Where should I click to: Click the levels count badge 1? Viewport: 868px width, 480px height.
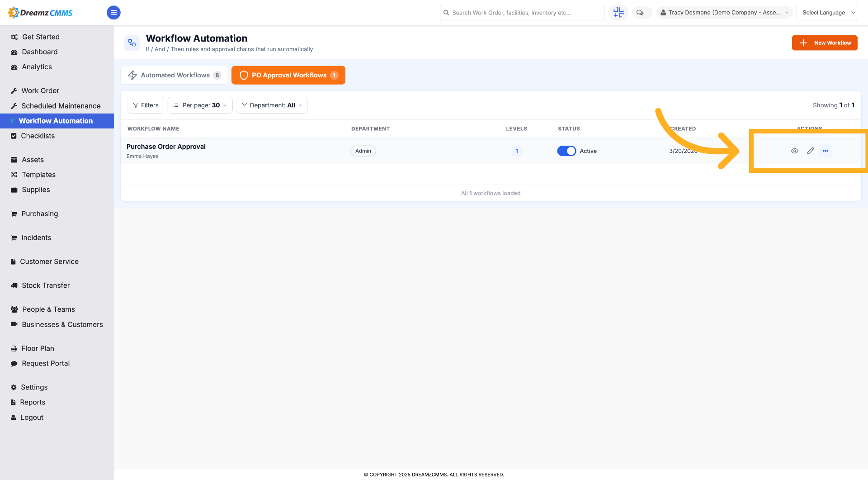pyautogui.click(x=517, y=151)
